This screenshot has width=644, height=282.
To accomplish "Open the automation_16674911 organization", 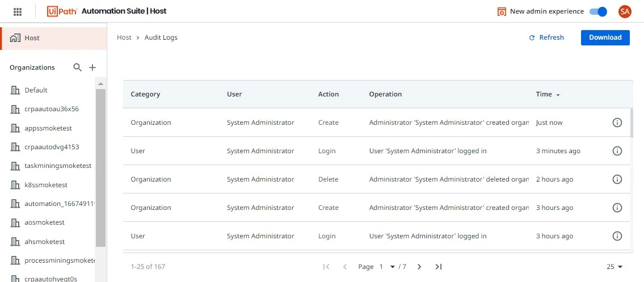I will pos(60,204).
